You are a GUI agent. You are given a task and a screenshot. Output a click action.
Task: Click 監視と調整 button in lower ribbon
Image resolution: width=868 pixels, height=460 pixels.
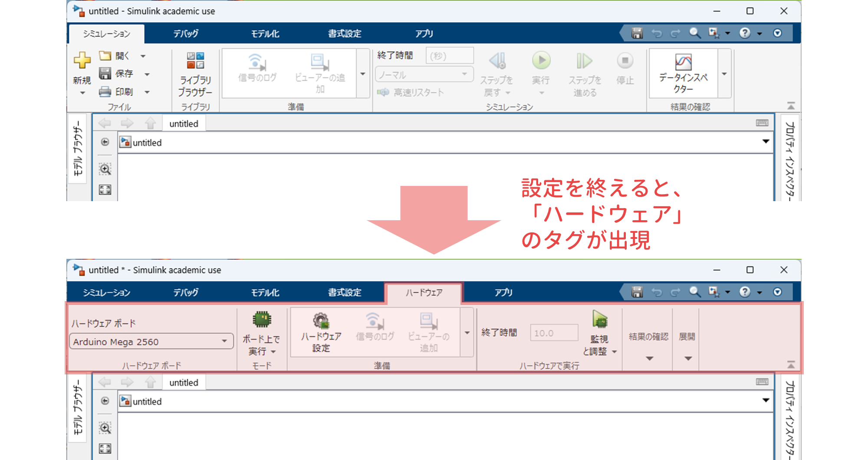pyautogui.click(x=600, y=333)
